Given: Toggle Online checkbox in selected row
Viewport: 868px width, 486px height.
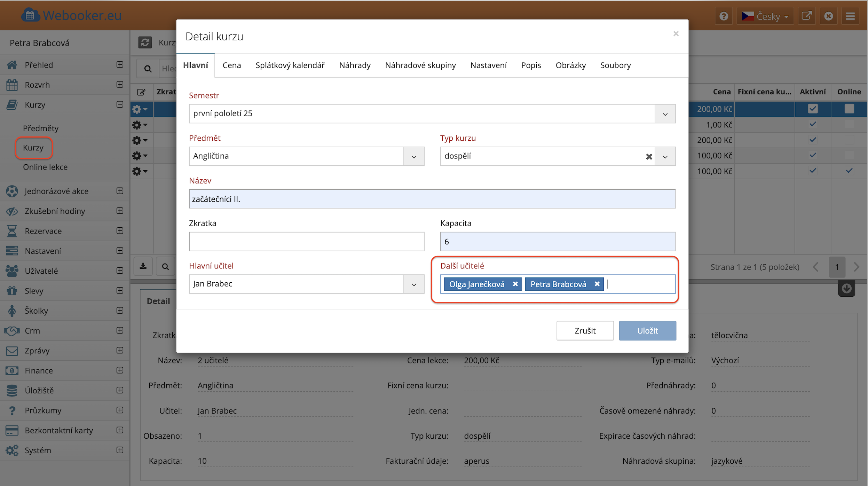Looking at the screenshot, I should tap(849, 109).
